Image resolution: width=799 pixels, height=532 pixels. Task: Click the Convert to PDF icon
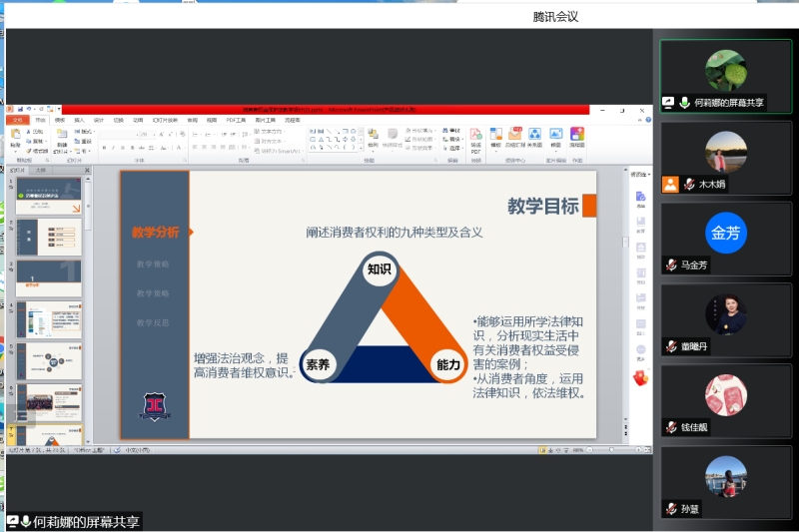[475, 137]
